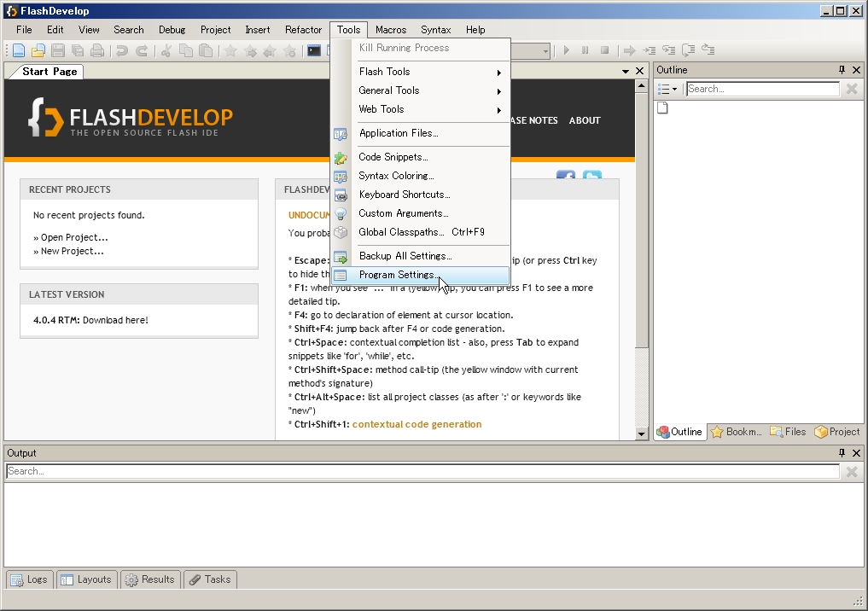Viewport: 868px width, 611px height.
Task: Click the FlashDevelop logo on the Start Page
Action: tap(131, 117)
